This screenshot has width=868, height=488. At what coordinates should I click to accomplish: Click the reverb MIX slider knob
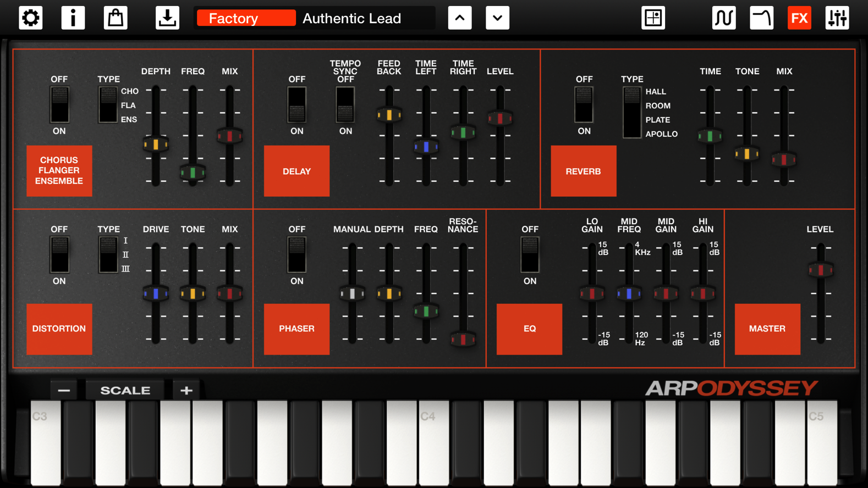click(x=784, y=160)
